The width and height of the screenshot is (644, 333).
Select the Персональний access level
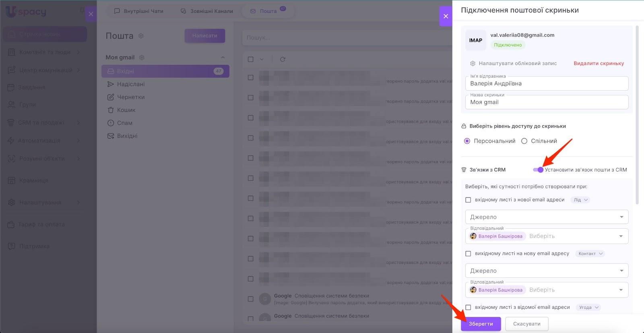tap(467, 141)
